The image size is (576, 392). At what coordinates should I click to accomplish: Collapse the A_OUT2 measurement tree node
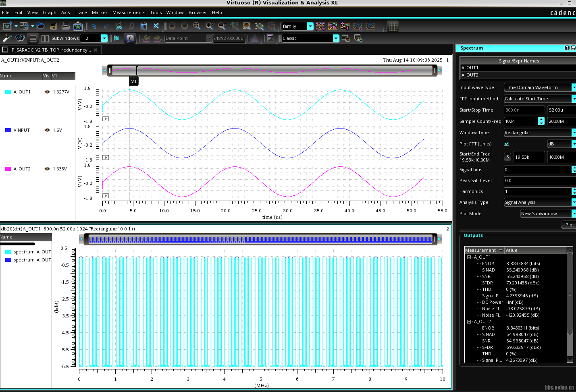coord(469,321)
